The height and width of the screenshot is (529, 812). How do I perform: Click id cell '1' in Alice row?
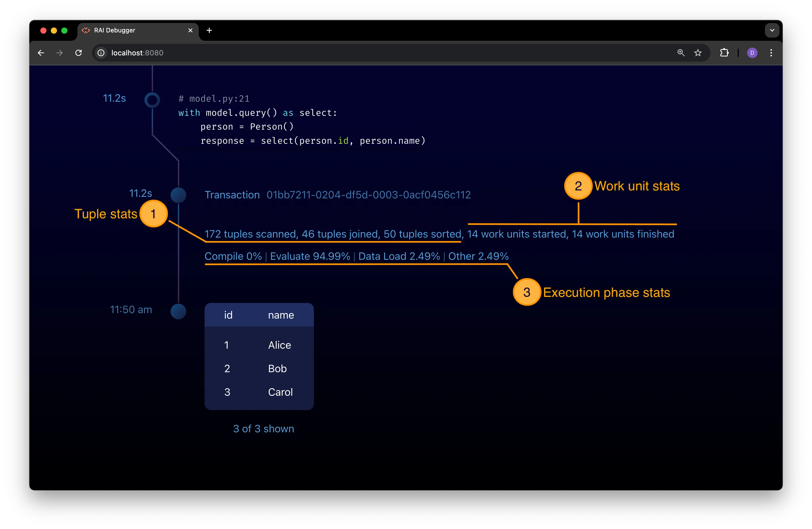227,345
